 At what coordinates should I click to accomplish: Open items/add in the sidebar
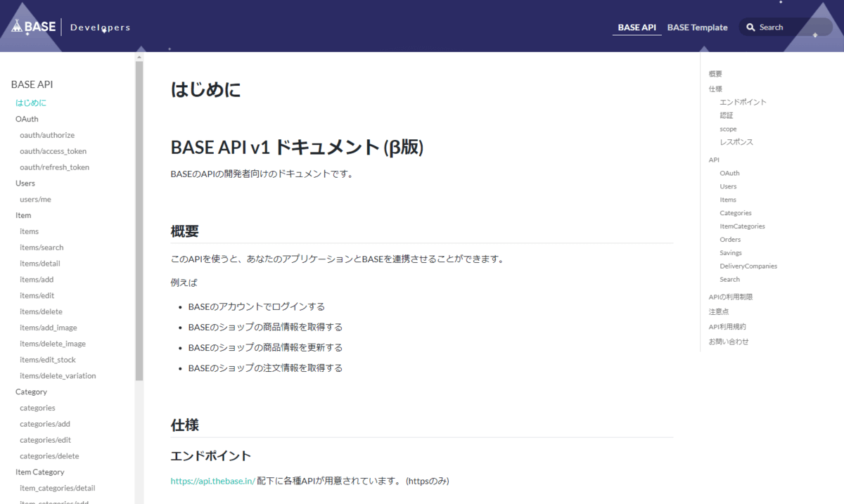[37, 280]
